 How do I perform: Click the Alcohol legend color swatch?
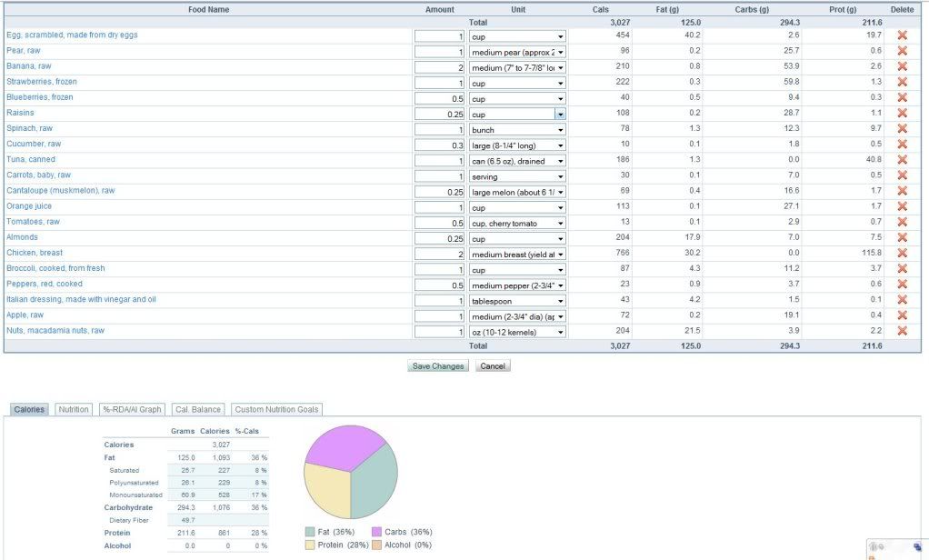[377, 545]
